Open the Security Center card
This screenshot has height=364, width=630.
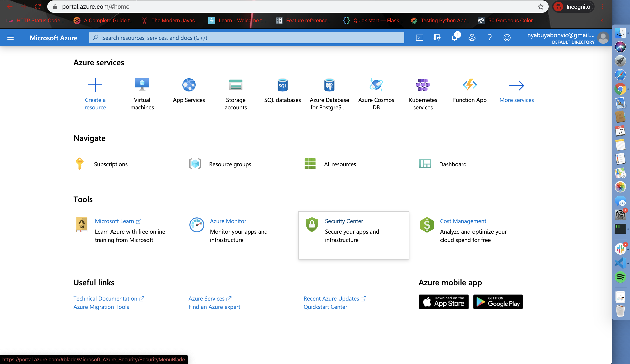(x=353, y=235)
